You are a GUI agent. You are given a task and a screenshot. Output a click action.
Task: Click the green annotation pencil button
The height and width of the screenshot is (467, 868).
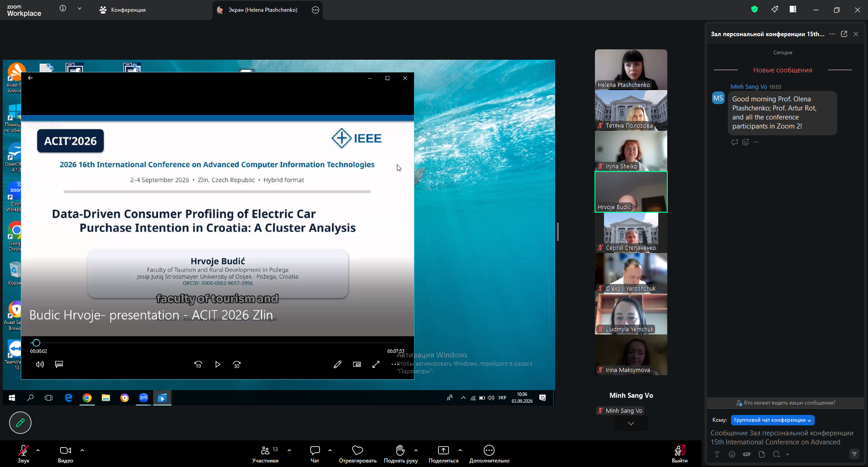[x=20, y=423]
